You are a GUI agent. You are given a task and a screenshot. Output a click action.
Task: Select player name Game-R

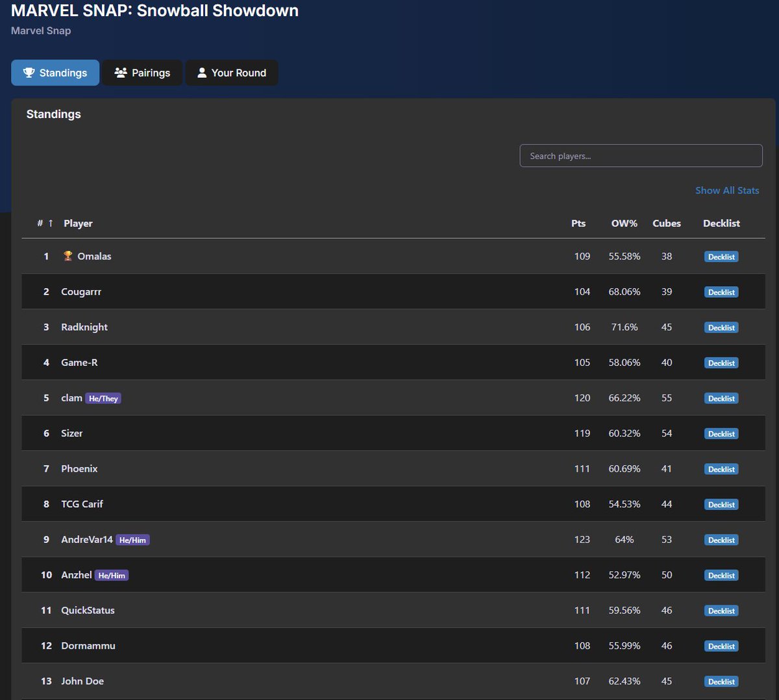click(79, 363)
